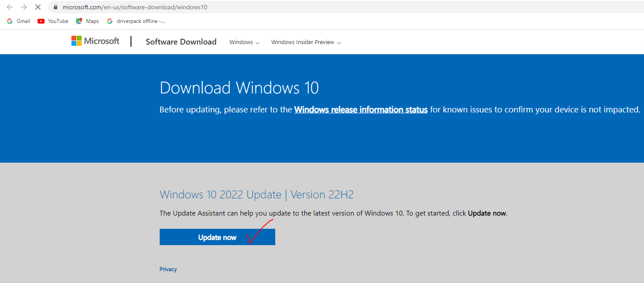Click Windows 10 2022 Update Version 22H2 heading
This screenshot has height=283, width=644.
257,195
